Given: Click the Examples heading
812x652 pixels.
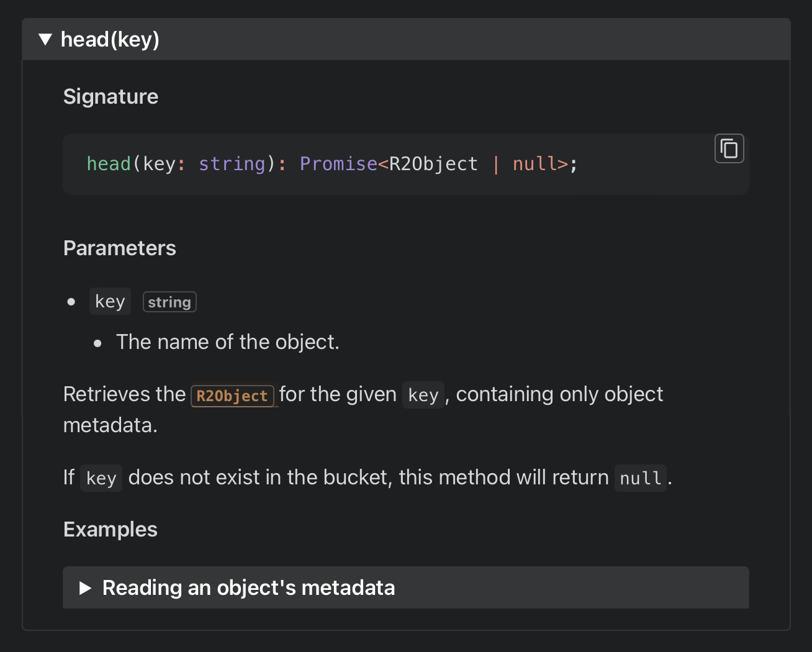Looking at the screenshot, I should pyautogui.click(x=110, y=529).
